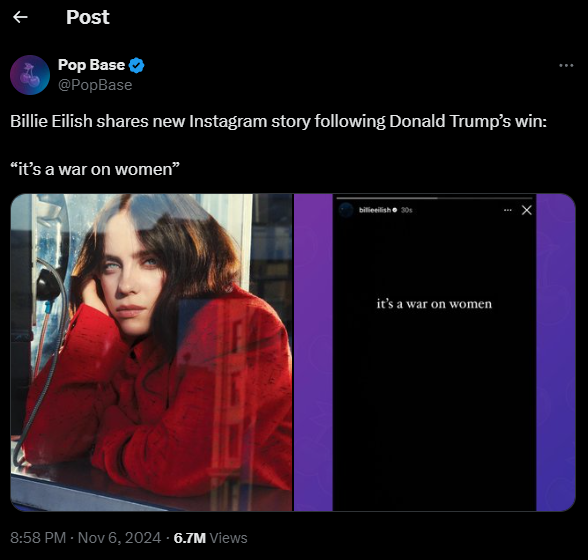Open the @PopBase handle link
This screenshot has width=588, height=560.
click(95, 85)
